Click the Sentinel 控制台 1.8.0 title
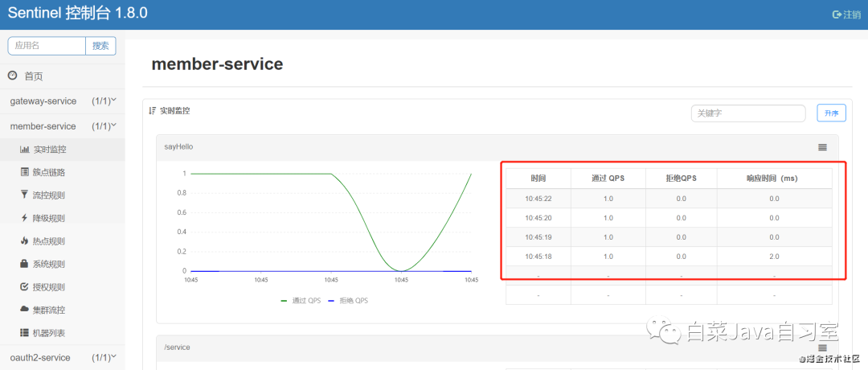The image size is (868, 370). point(77,14)
